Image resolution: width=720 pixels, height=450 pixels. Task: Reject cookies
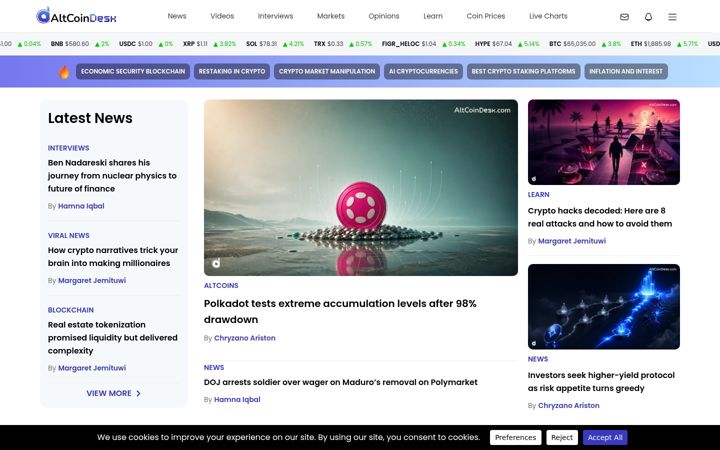[x=562, y=438]
